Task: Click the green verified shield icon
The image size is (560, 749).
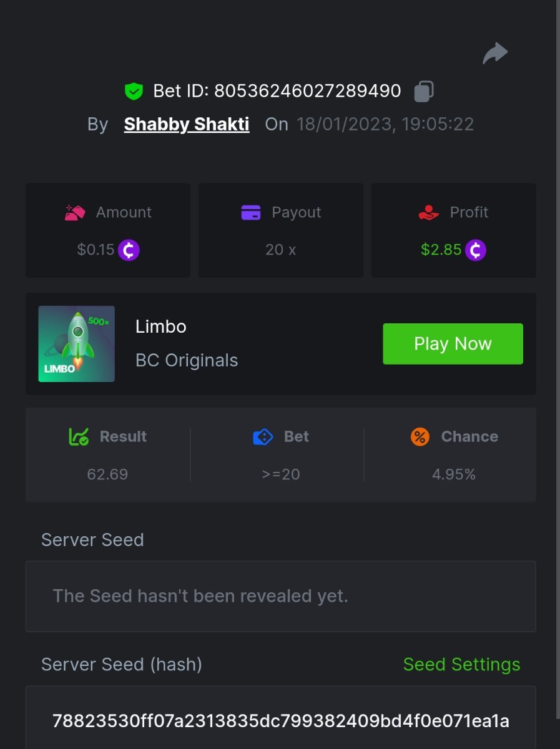Action: click(134, 91)
